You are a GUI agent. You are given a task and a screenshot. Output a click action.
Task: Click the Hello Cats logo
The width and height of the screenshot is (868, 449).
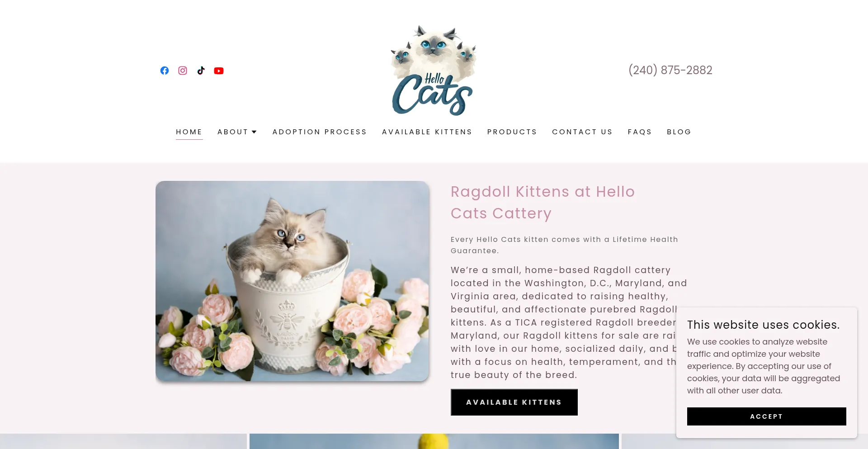pos(434,70)
